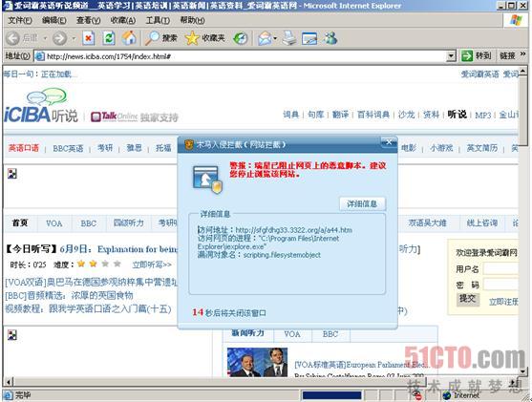The width and height of the screenshot is (532, 402).
Task: Click the page icon in address bar
Action: tap(40, 56)
